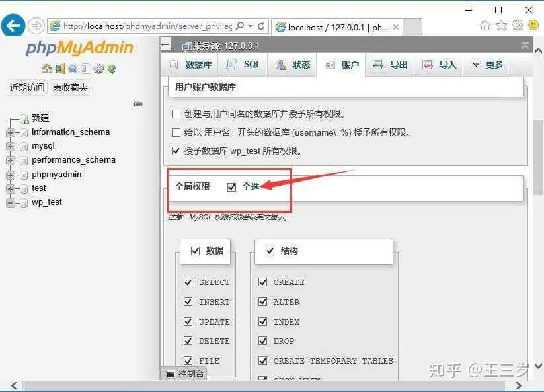Expand the 更多 dropdown menu

tap(487, 65)
